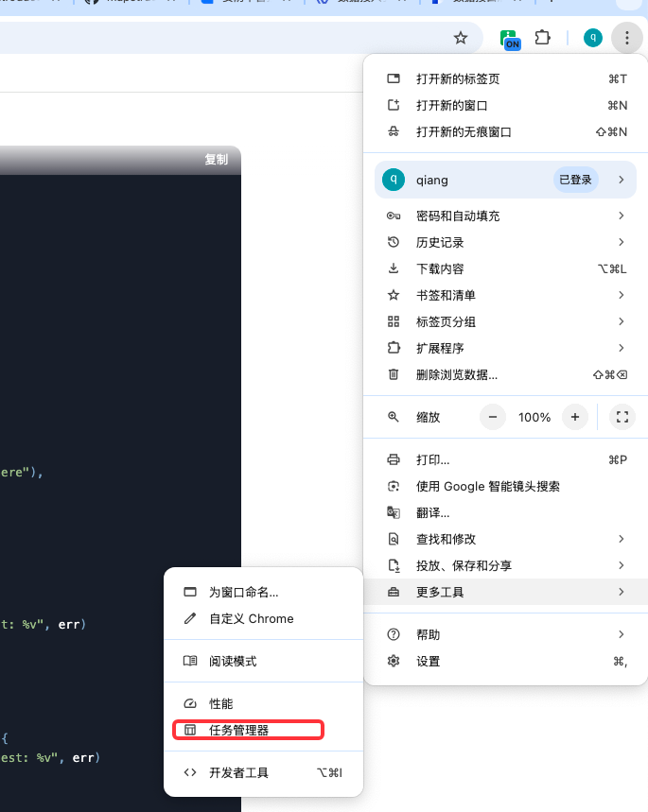648x812 pixels.
Task: Select 打开新的窗口 menu entry
Action: [x=505, y=105]
